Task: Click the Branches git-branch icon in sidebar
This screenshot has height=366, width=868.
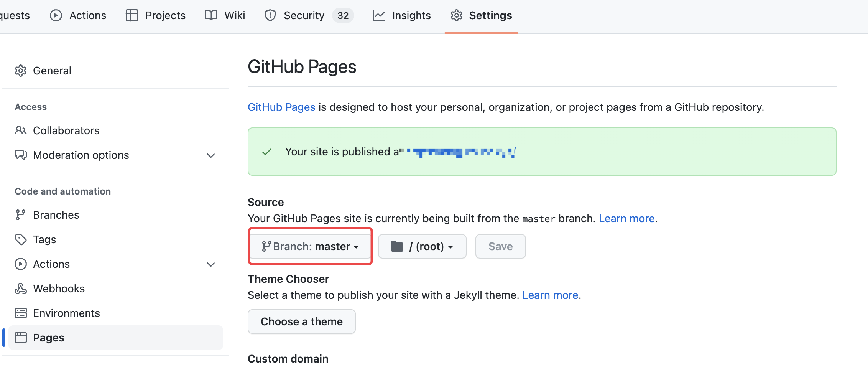Action: (21, 215)
